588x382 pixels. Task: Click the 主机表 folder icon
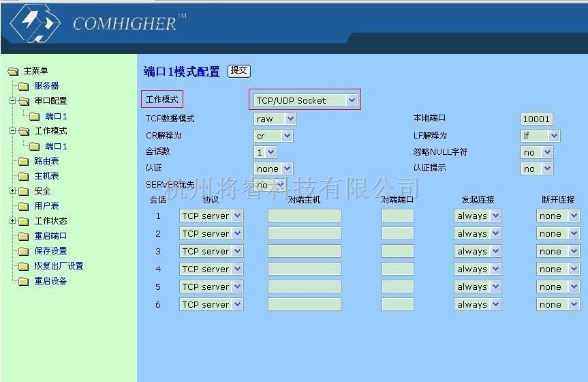[x=24, y=176]
